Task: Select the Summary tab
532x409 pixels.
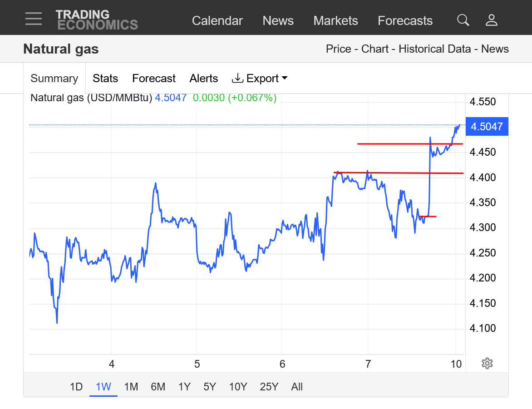Action: [x=54, y=79]
